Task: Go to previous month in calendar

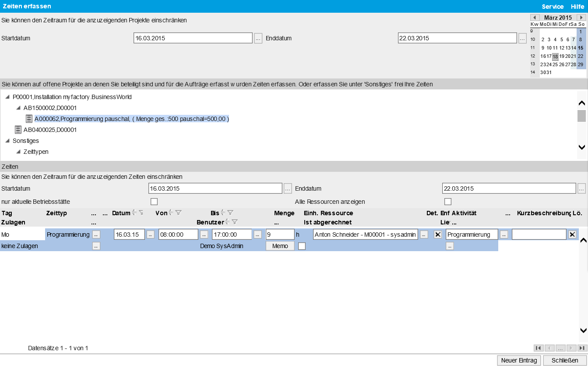Action: pos(535,18)
